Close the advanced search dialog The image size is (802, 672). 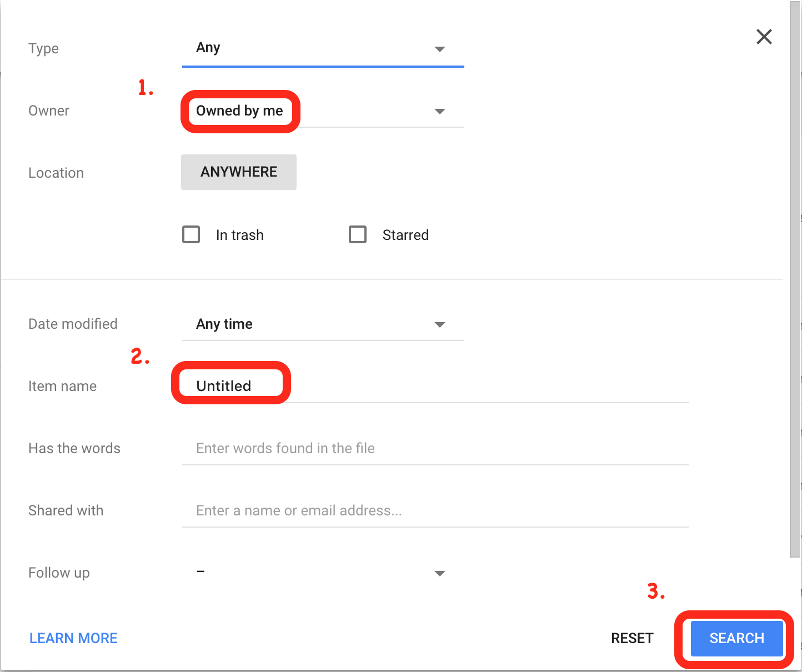(764, 37)
